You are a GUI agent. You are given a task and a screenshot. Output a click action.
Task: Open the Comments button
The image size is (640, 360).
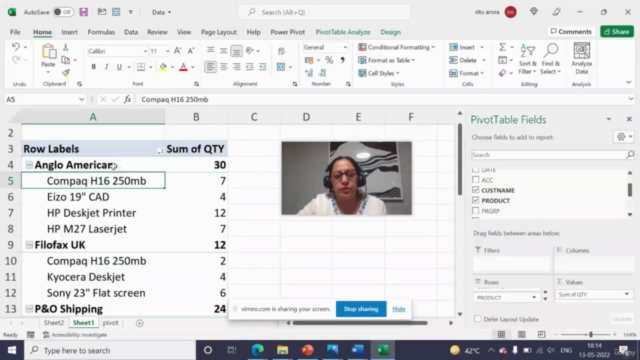click(x=571, y=31)
